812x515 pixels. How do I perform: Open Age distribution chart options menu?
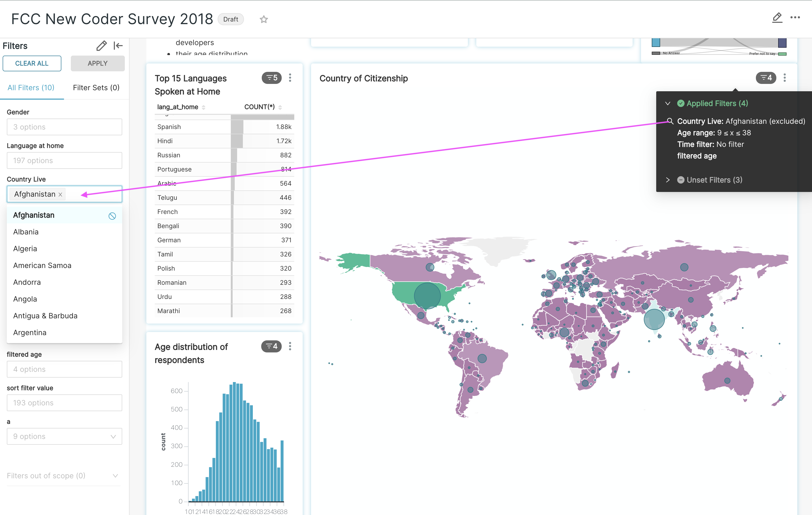pyautogui.click(x=290, y=346)
